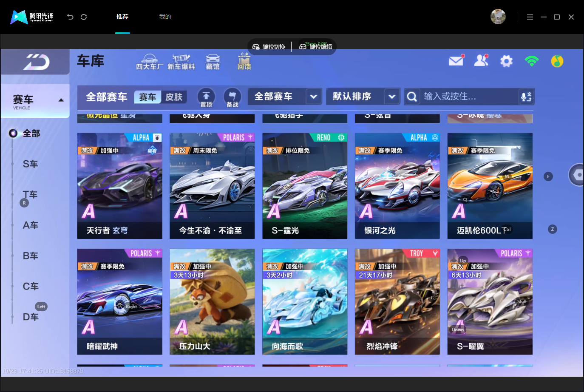Open the 四大车厂 icon
The image size is (584, 392).
(149, 62)
